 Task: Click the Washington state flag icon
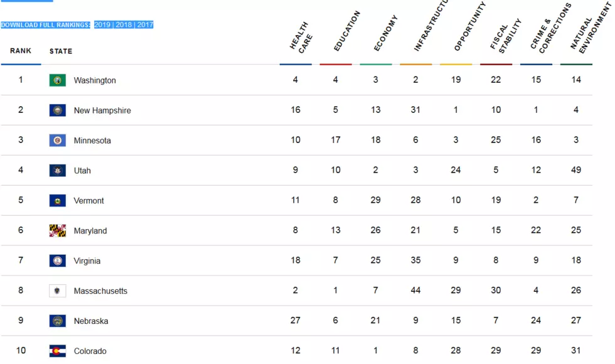pyautogui.click(x=57, y=80)
